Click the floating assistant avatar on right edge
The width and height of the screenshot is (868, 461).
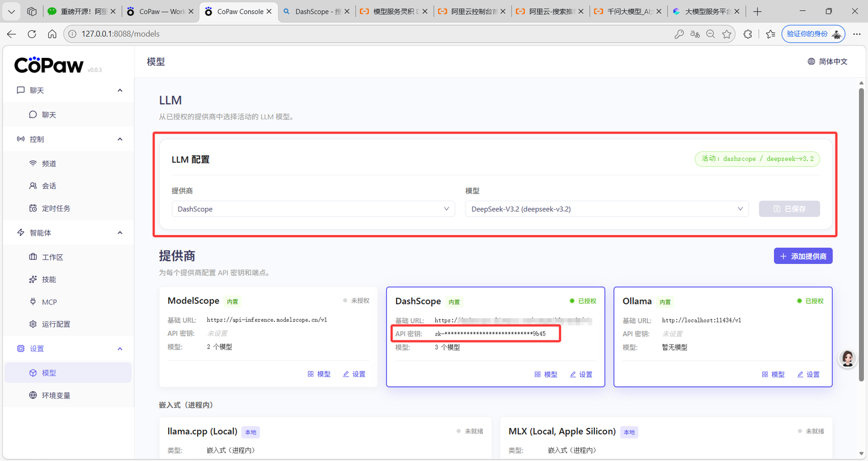click(848, 359)
